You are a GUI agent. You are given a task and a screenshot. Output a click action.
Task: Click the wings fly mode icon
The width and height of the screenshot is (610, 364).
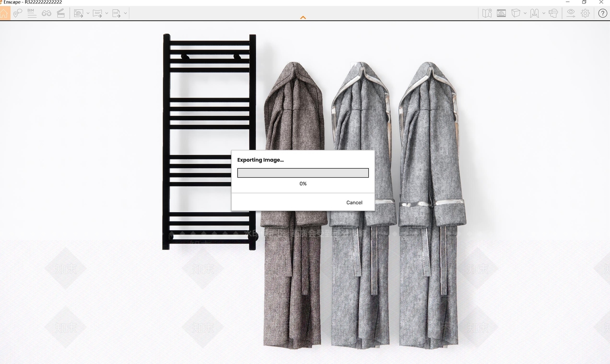(535, 13)
